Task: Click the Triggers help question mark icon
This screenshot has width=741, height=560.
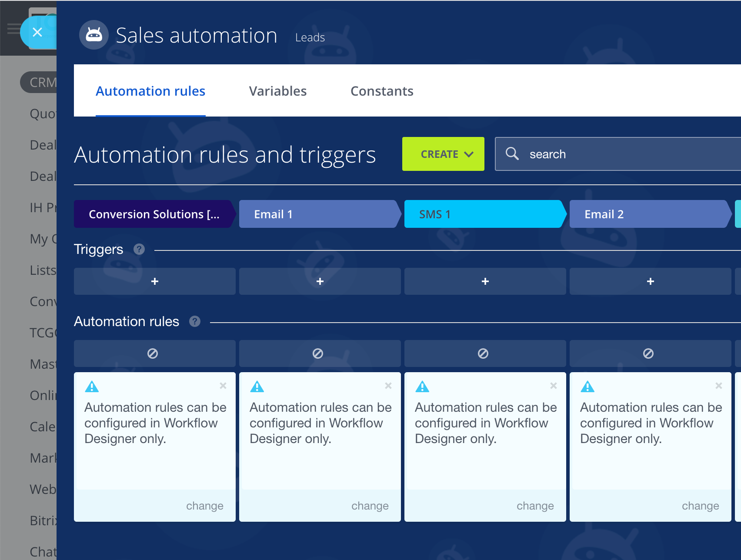Action: (x=139, y=249)
